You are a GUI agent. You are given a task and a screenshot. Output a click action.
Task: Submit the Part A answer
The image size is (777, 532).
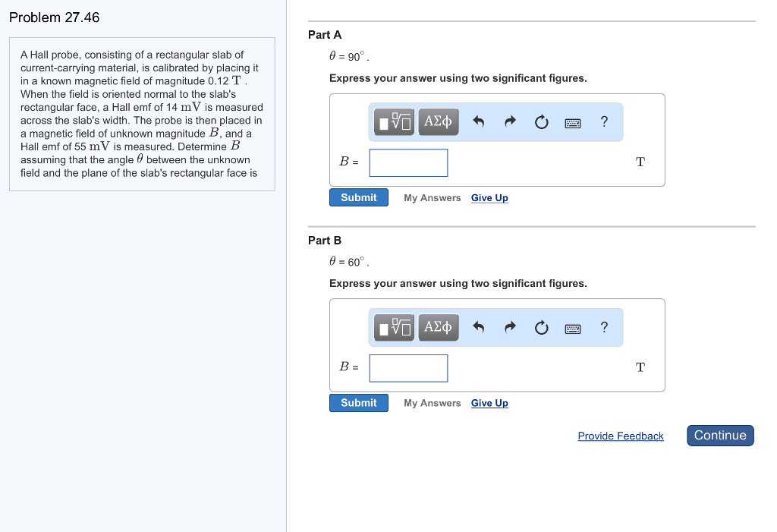tap(358, 197)
